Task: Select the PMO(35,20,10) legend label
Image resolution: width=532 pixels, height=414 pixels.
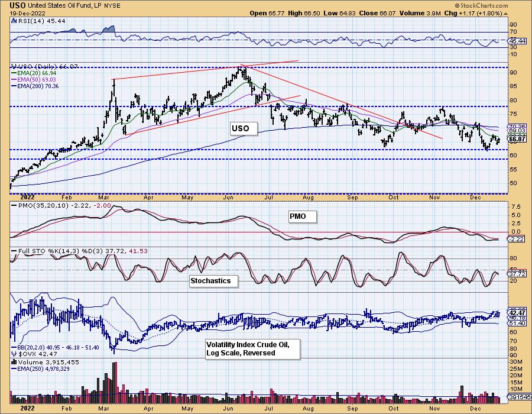Action: tap(61, 206)
